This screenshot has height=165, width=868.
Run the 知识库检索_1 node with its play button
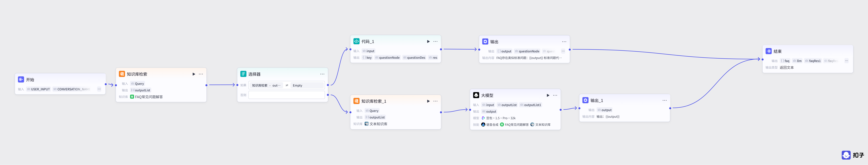tap(428, 101)
